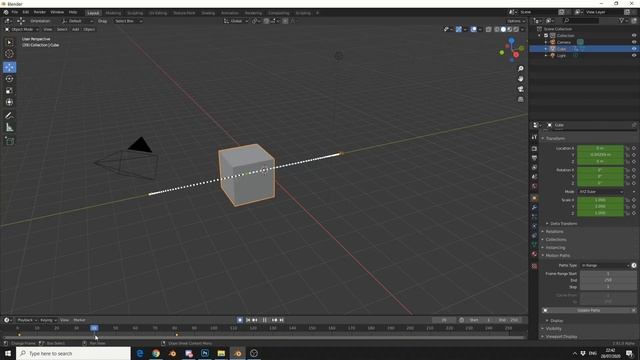
Task: Open the Global orientation dropdown
Action: point(236,21)
